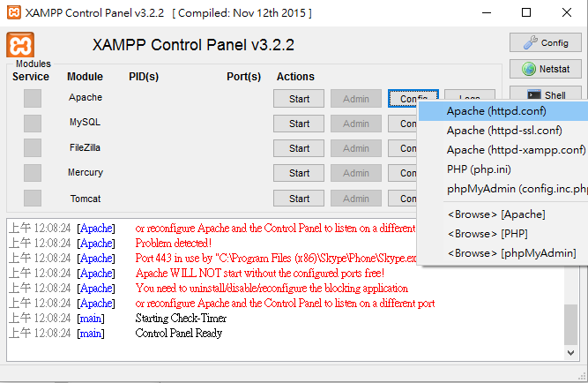Viewport: 588px width, 383px height.
Task: Start the Apache module
Action: (x=299, y=99)
